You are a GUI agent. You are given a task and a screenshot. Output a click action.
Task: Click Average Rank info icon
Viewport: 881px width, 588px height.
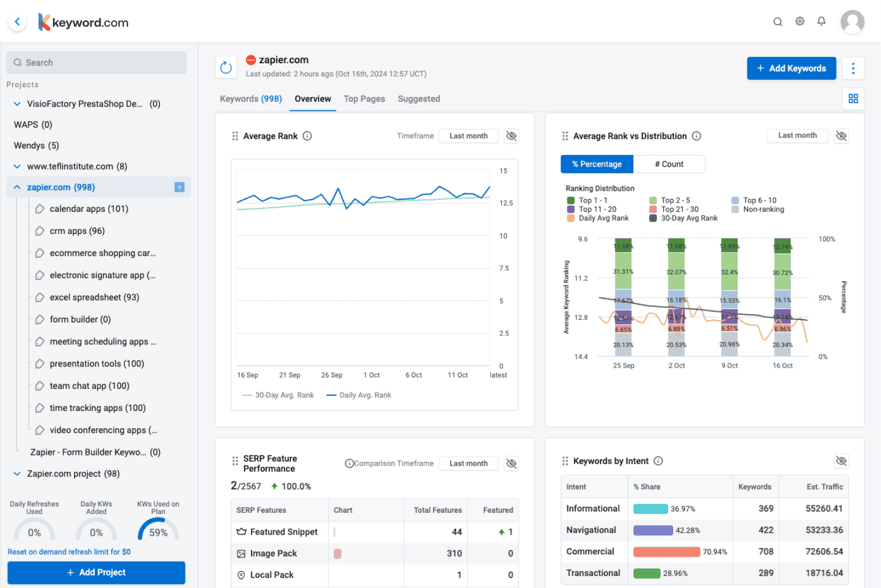307,136
